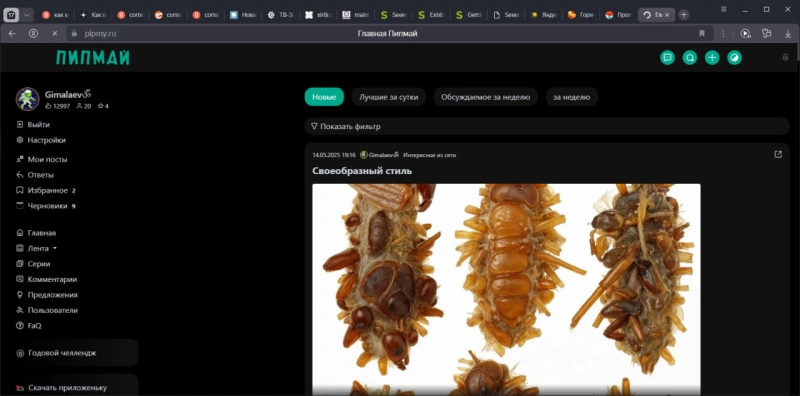Log out via Выйти
The height and width of the screenshot is (396, 800).
(x=33, y=125)
